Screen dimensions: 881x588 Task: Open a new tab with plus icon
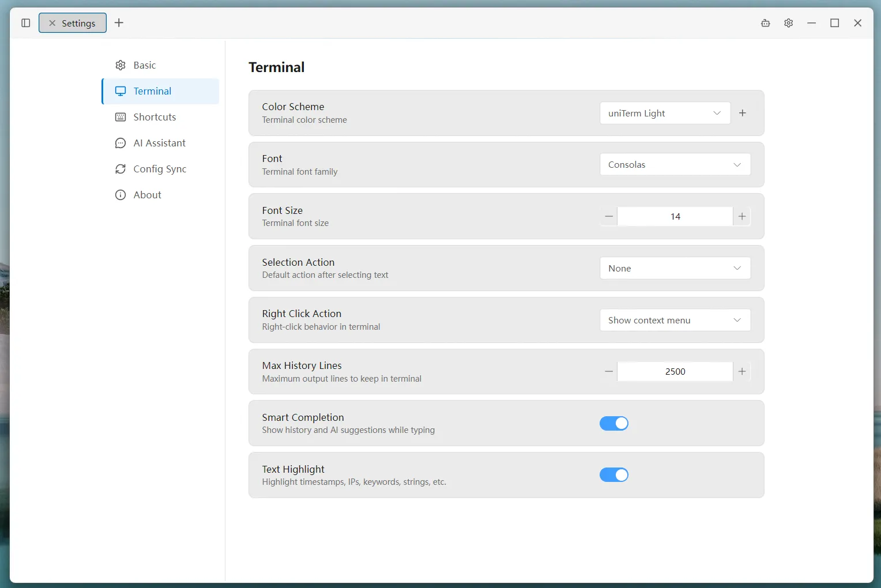pyautogui.click(x=119, y=23)
